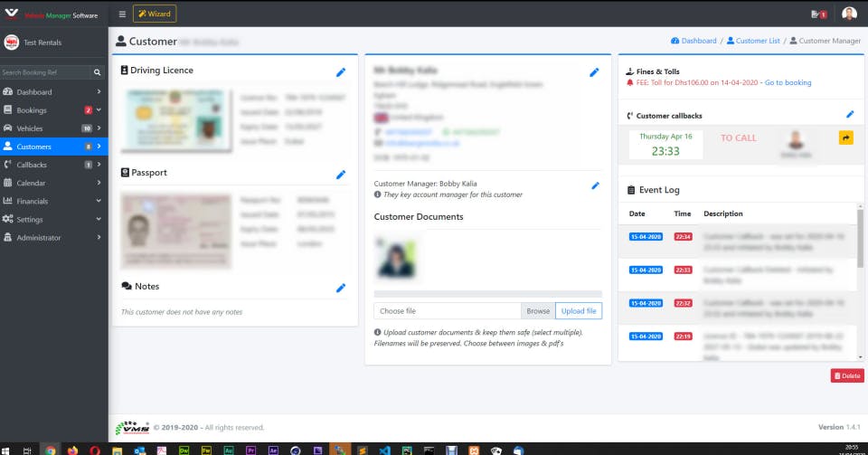Expand the Dashboard chevron arrow
This screenshot has height=455, width=868.
pos(99,92)
